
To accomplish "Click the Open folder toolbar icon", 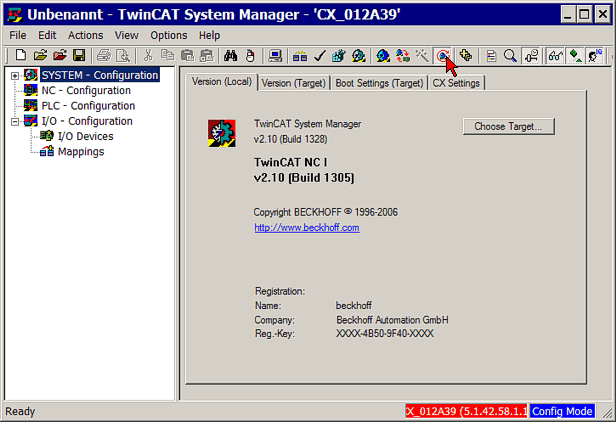I will (40, 56).
